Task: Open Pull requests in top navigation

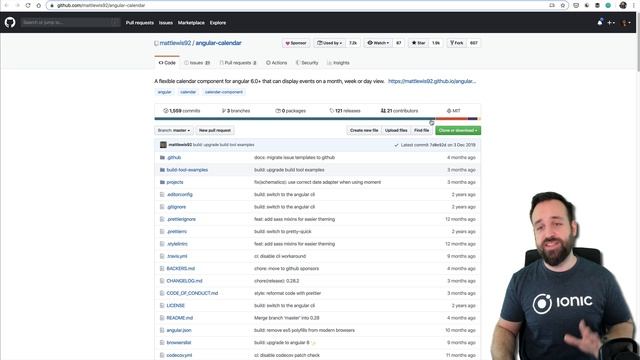Action: click(x=140, y=23)
